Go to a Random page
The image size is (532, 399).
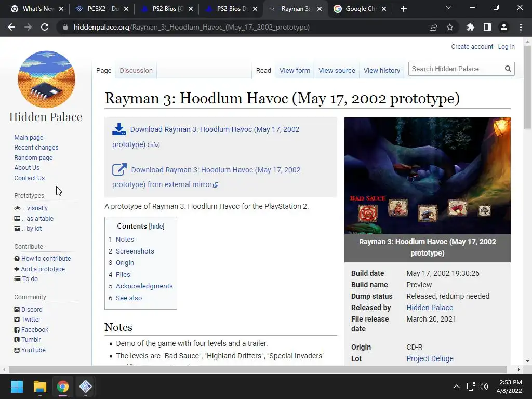33,158
